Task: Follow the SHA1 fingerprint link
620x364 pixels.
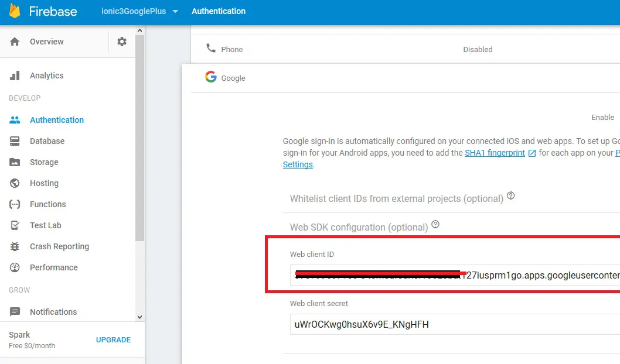Action: pos(495,153)
